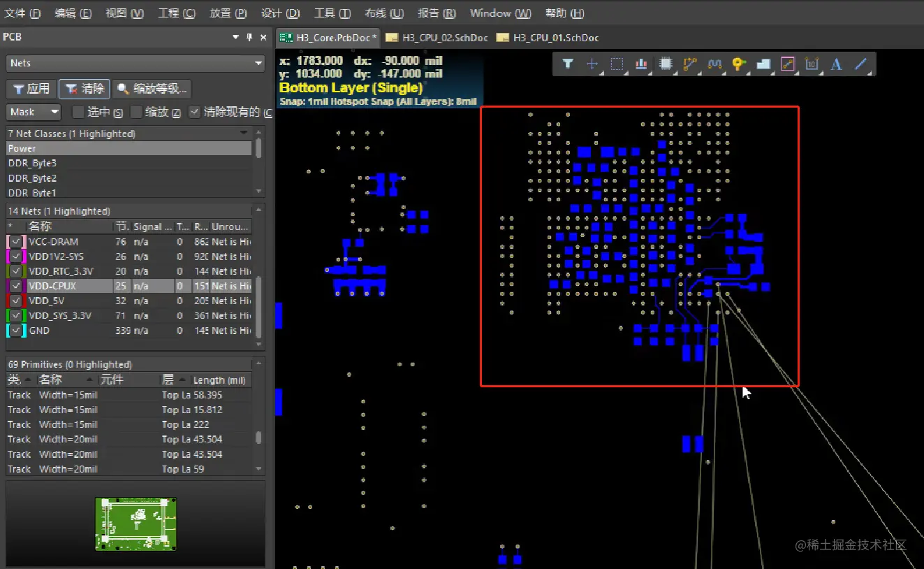The height and width of the screenshot is (569, 924).
Task: Select the line drawing tool
Action: click(x=860, y=64)
